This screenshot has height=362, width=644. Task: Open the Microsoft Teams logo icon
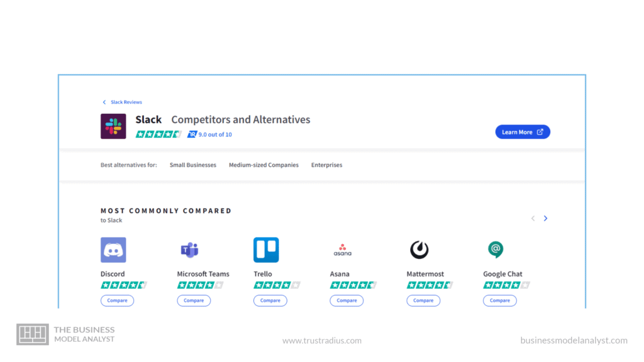pyautogui.click(x=190, y=250)
